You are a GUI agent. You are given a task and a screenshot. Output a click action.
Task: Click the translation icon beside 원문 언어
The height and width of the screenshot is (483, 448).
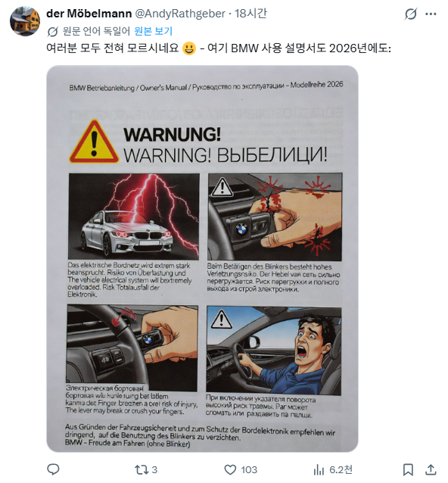click(53, 32)
